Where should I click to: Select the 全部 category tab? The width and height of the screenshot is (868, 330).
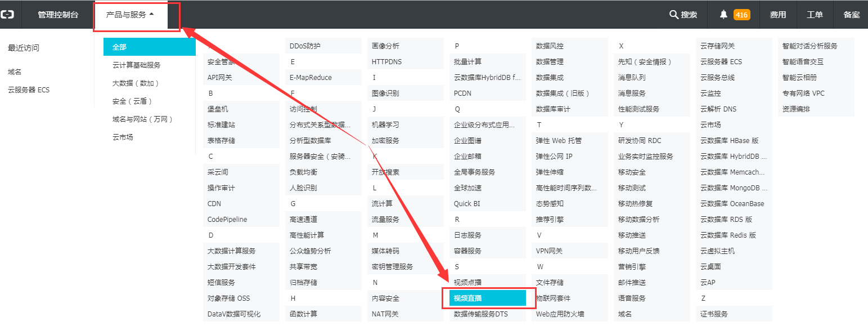pos(150,47)
